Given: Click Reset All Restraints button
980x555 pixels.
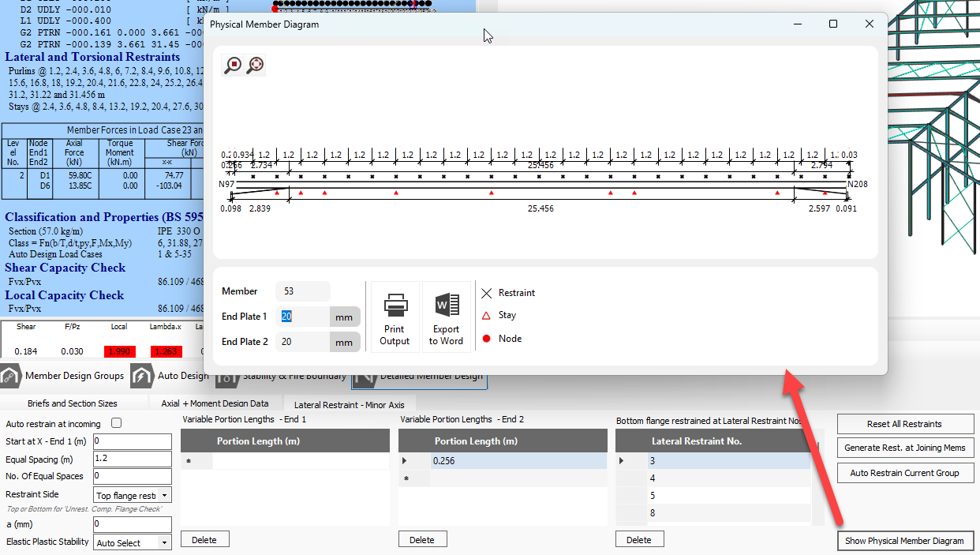Looking at the screenshot, I should click(905, 424).
